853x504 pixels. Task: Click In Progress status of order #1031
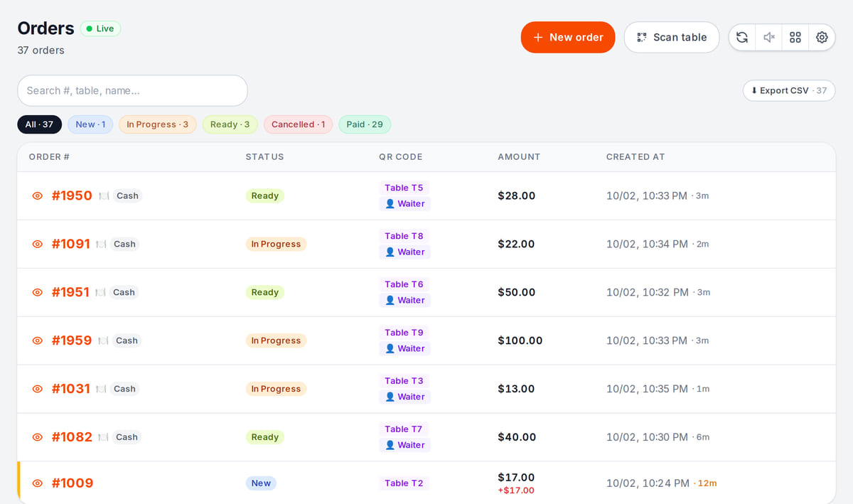(276, 389)
